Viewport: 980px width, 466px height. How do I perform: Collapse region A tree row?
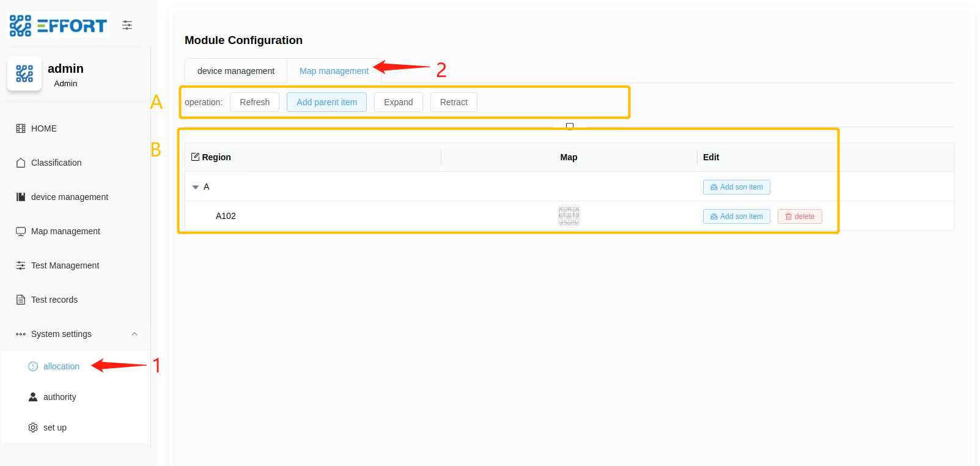pos(196,187)
